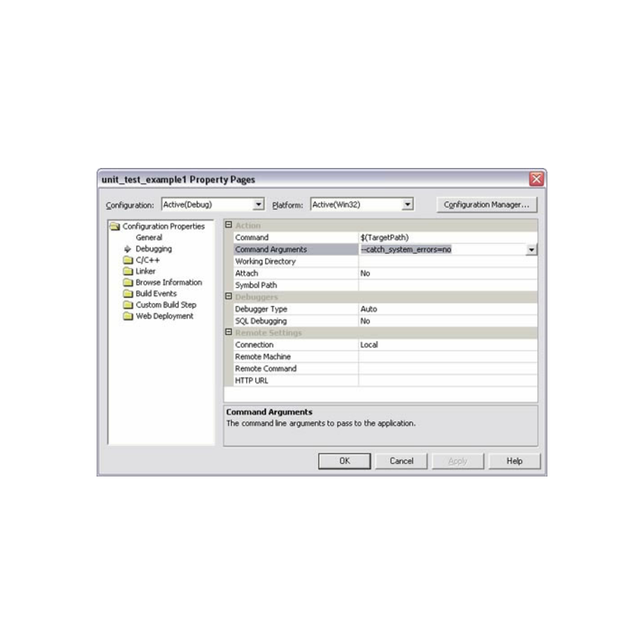This screenshot has height=644, width=644.
Task: Click the Build Events folder icon
Action: [x=128, y=294]
